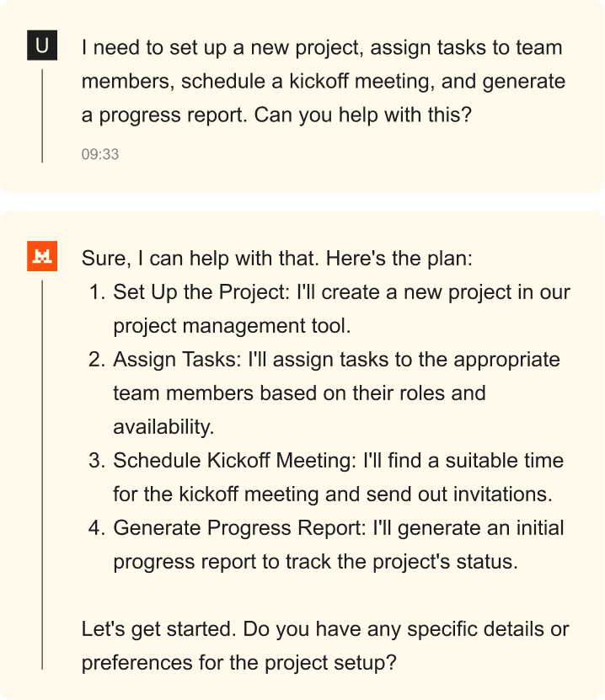
Task: Click the user avatar icon labeled U
Action: (42, 46)
